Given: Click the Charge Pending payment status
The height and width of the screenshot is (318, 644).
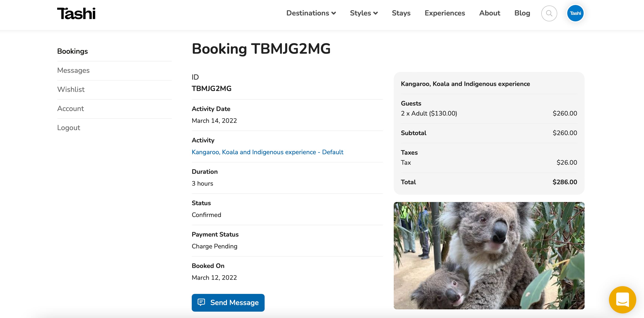Looking at the screenshot, I should pyautogui.click(x=215, y=246).
